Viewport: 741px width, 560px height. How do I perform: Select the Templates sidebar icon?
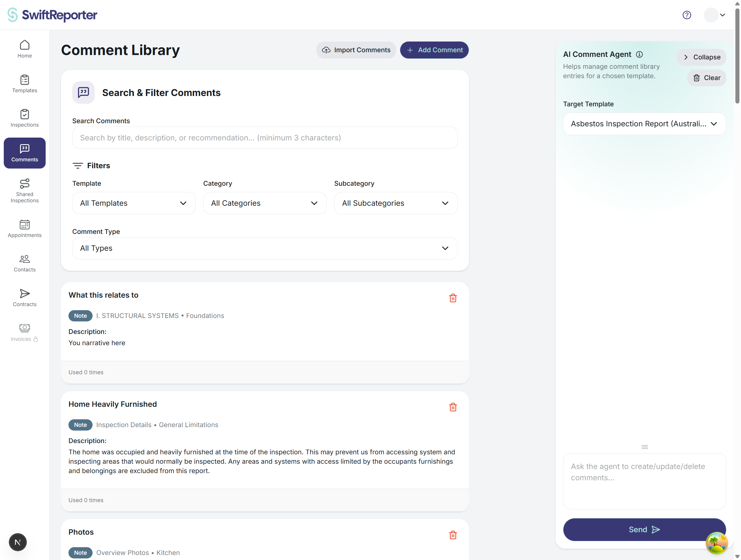click(24, 84)
